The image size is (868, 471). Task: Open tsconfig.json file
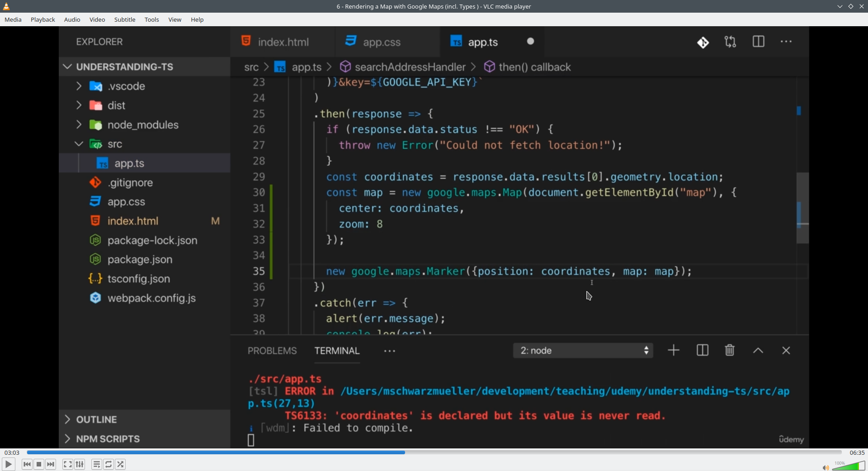point(145,279)
